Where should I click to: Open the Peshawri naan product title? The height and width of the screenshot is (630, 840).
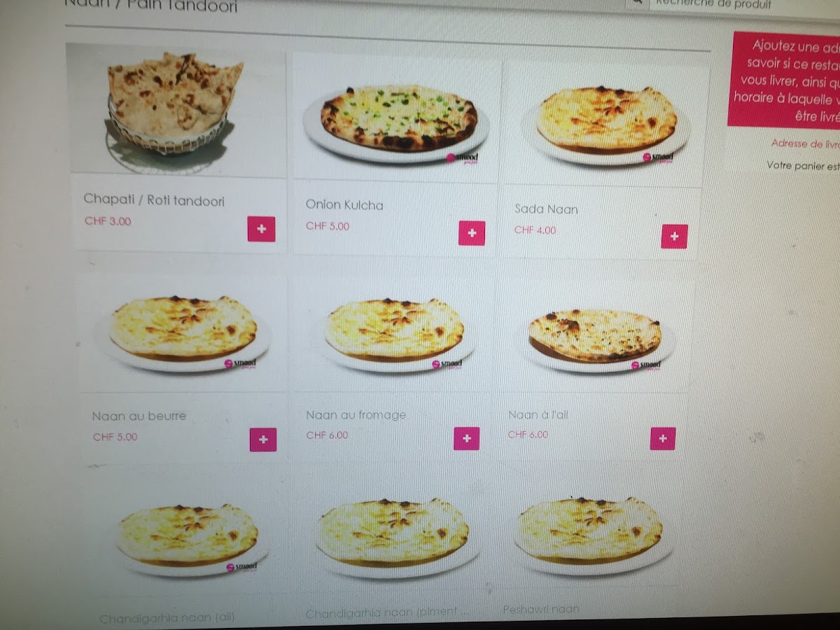point(541,610)
